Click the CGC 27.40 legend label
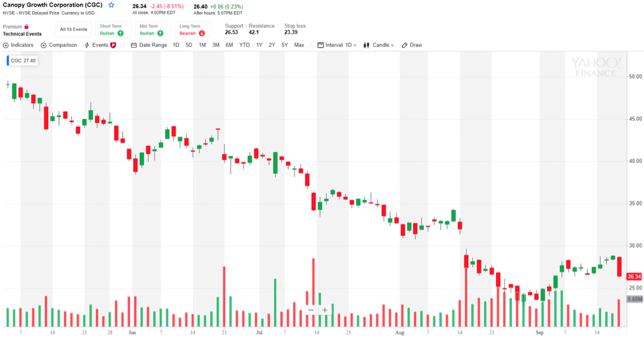This screenshot has width=644, height=339. 23,61
